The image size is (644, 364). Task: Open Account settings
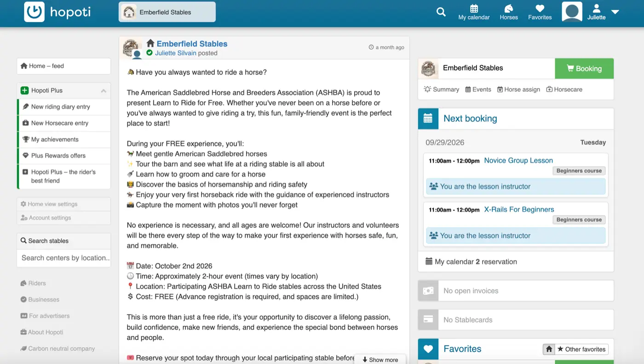pos(64,218)
